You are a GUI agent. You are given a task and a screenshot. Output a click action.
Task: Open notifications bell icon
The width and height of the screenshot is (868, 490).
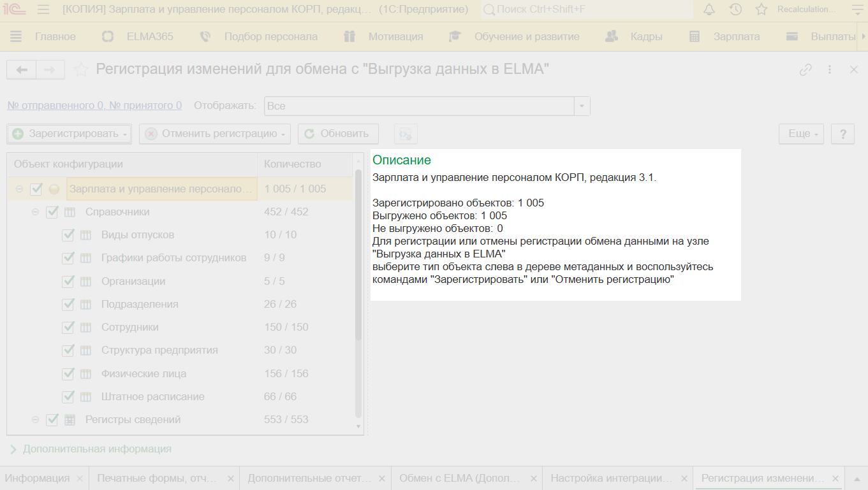tap(709, 10)
